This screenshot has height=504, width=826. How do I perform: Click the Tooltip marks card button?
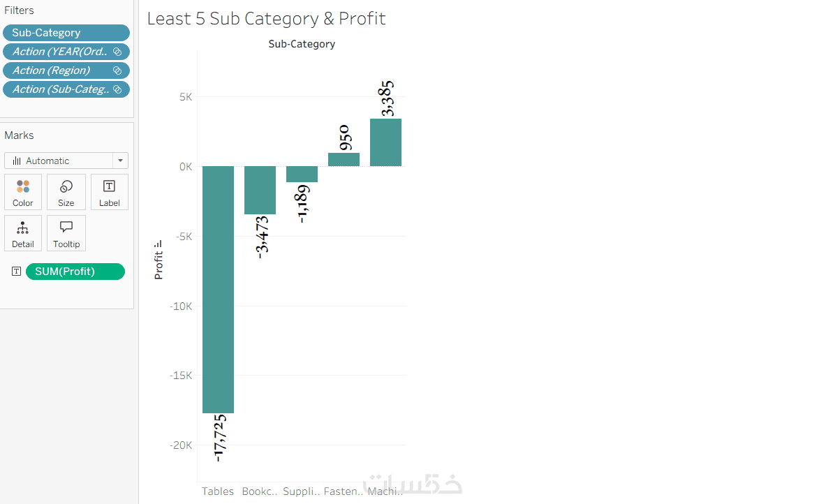66,233
